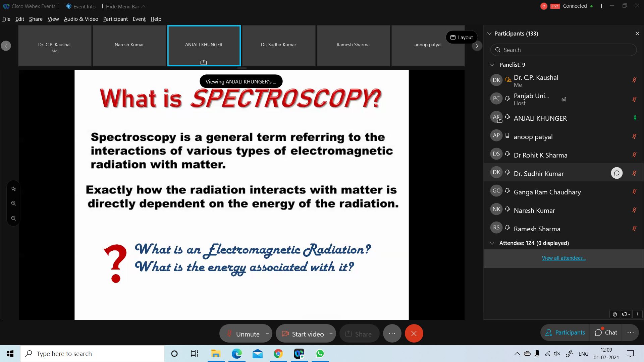Screen dimensions: 644x362
Task: Open the Event menu
Action: 139,19
